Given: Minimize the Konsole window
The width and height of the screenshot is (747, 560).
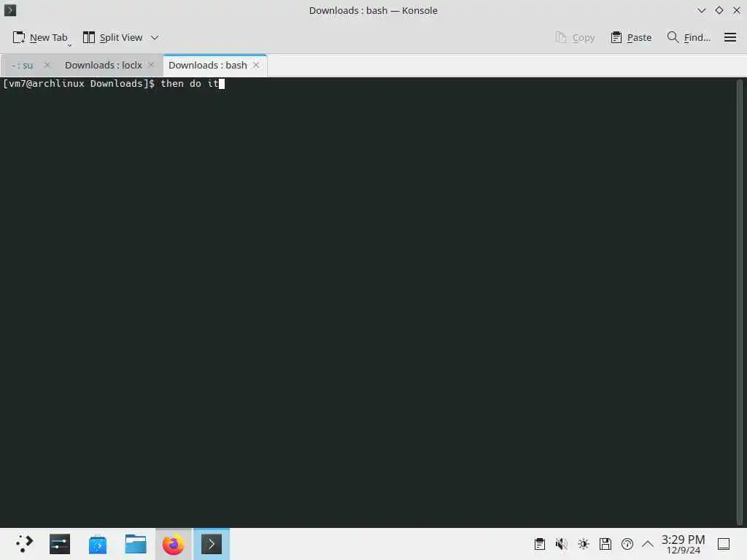Looking at the screenshot, I should tap(701, 10).
